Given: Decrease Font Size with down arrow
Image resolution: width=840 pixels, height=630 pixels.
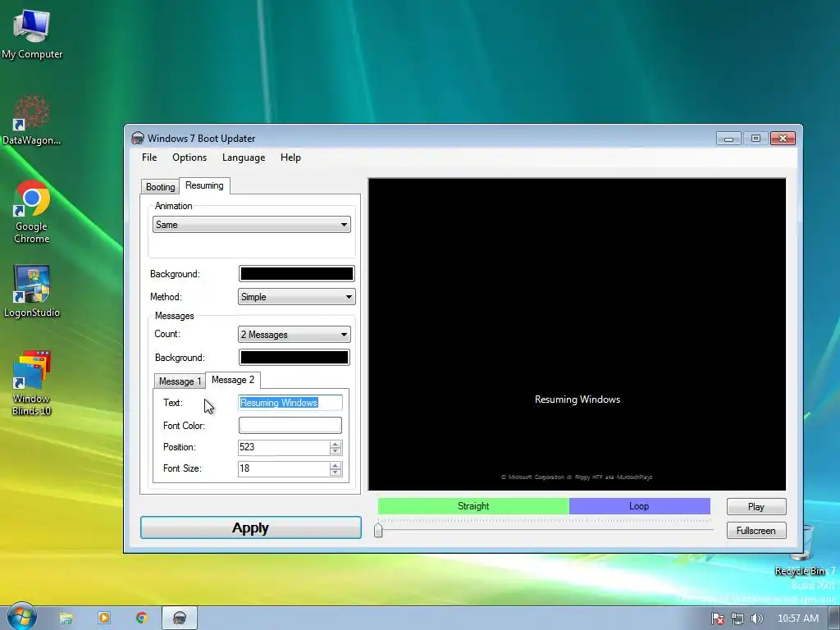Looking at the screenshot, I should (336, 472).
